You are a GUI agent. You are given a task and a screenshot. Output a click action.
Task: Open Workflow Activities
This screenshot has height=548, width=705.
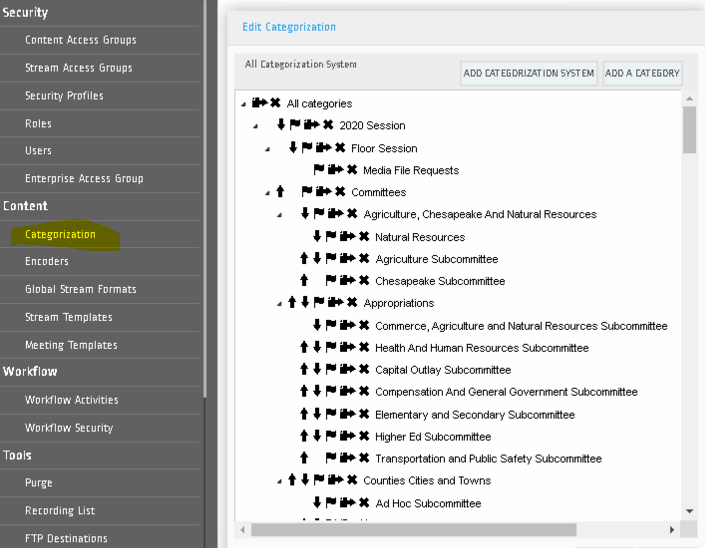[x=72, y=400]
